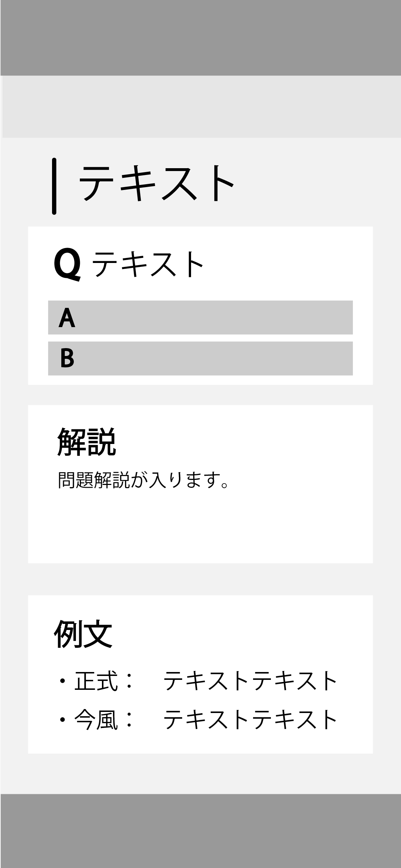
Task: Click the 今風 example sentence テキストテキスト
Action: (x=250, y=719)
